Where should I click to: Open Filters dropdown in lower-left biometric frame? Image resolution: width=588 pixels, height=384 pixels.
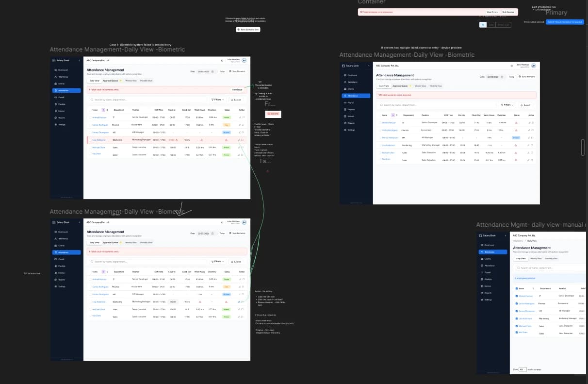(x=217, y=261)
